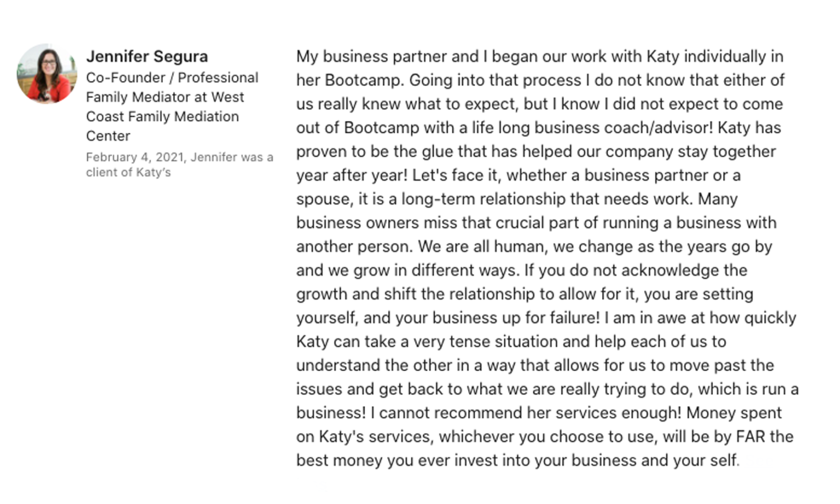840x504 pixels.
Task: Click Jennifer Segura's profile photo
Action: 46,74
